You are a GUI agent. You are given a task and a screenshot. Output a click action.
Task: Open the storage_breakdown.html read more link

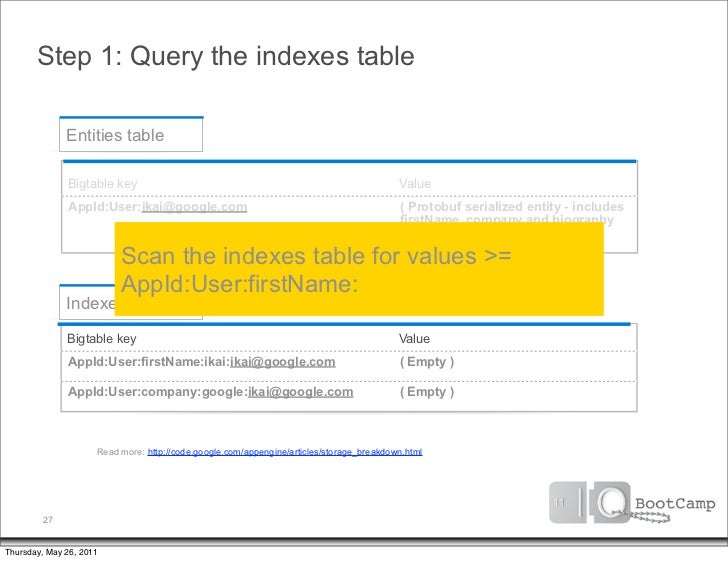pos(285,452)
